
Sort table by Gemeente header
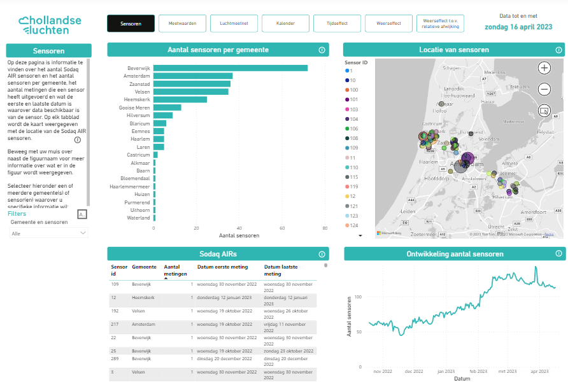coord(144,267)
